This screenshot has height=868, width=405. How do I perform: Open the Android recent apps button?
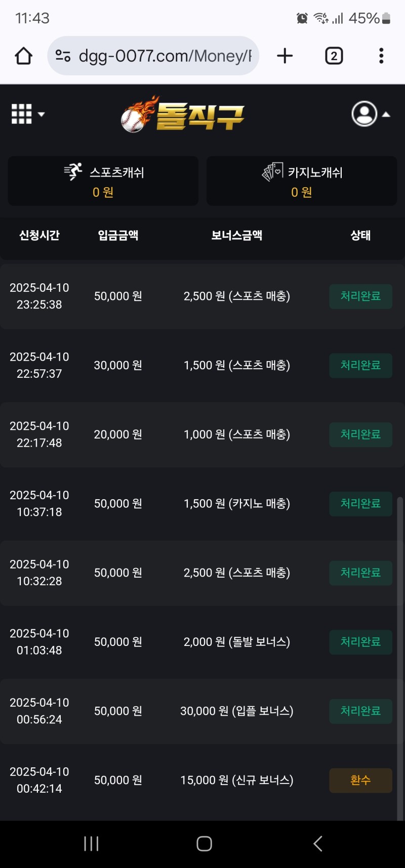91,843
